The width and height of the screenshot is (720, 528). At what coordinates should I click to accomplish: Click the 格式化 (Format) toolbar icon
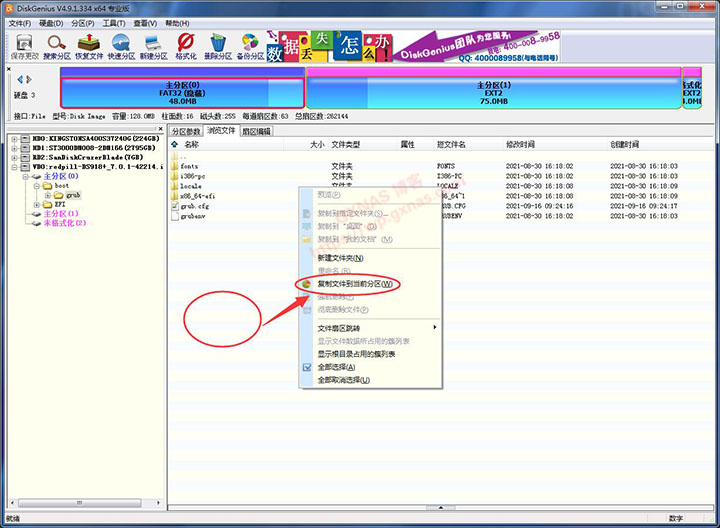(185, 44)
